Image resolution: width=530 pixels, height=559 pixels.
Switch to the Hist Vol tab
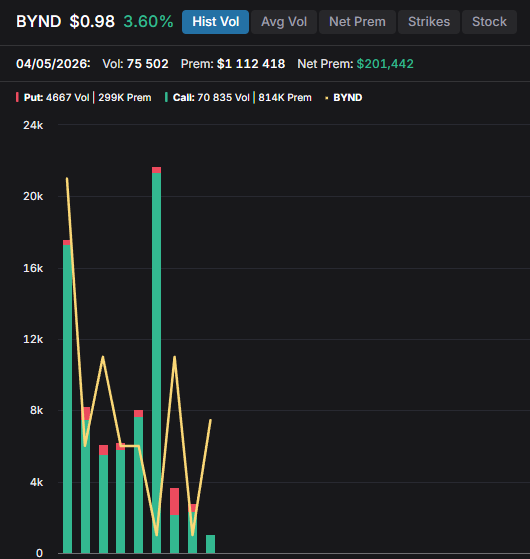click(x=215, y=22)
